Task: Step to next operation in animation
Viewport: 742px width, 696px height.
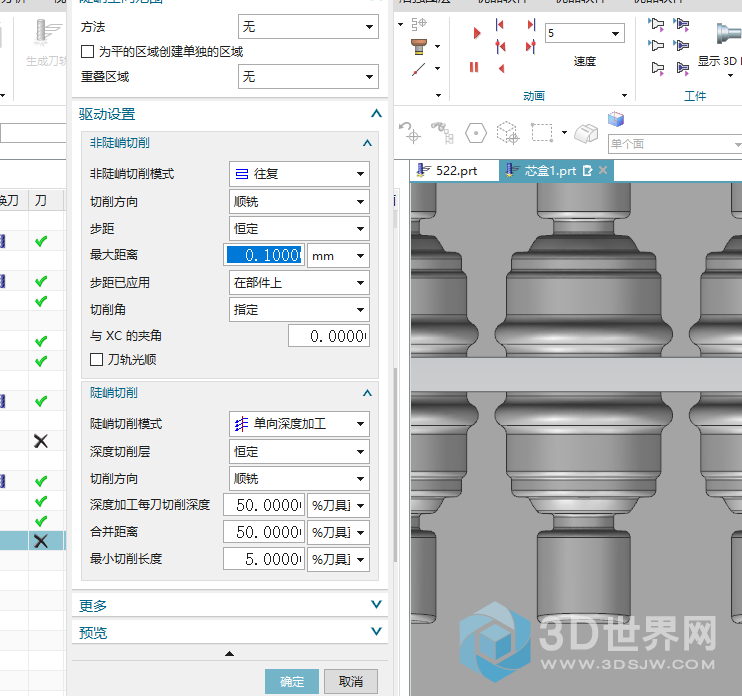Action: [x=530, y=46]
